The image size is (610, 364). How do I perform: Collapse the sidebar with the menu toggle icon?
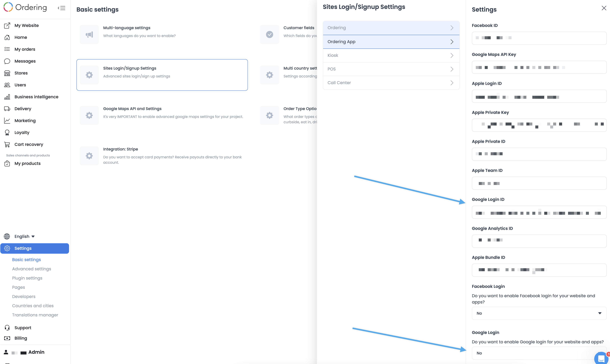tap(62, 8)
